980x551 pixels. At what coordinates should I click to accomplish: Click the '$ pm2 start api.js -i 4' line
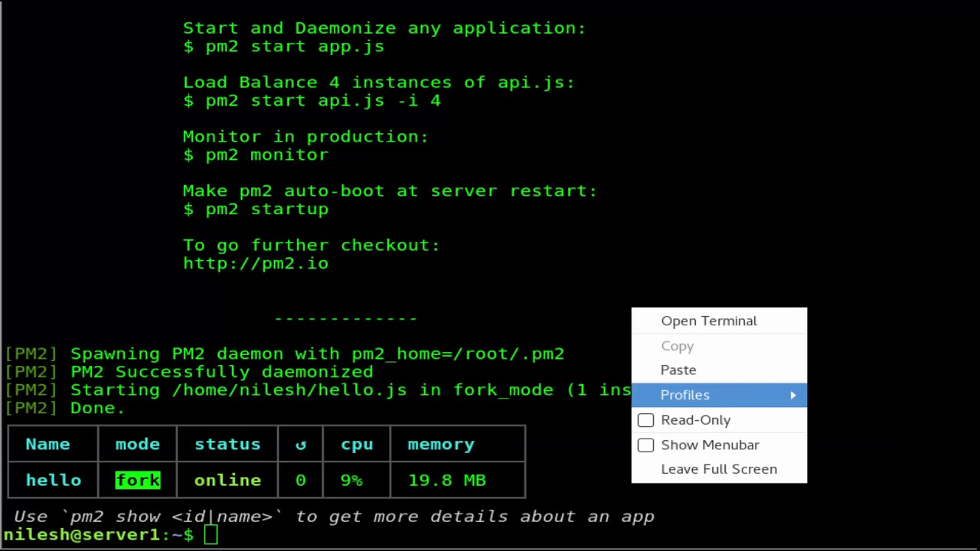(x=312, y=100)
